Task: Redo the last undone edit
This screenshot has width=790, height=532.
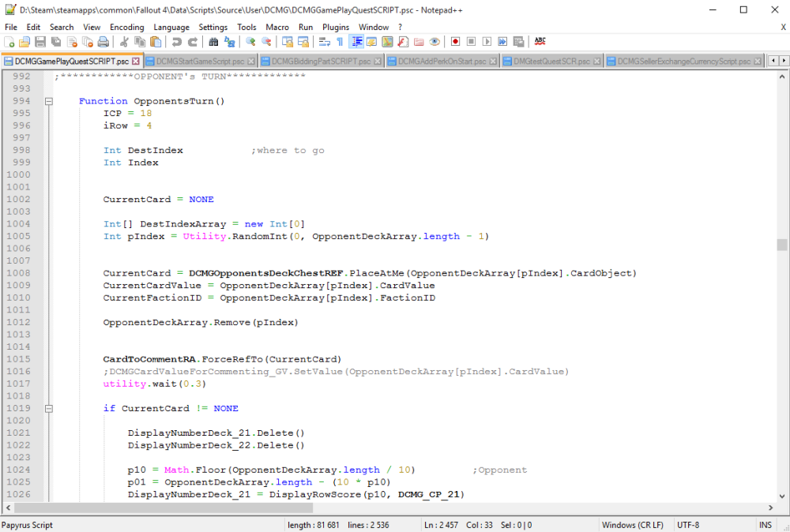Action: click(193, 42)
